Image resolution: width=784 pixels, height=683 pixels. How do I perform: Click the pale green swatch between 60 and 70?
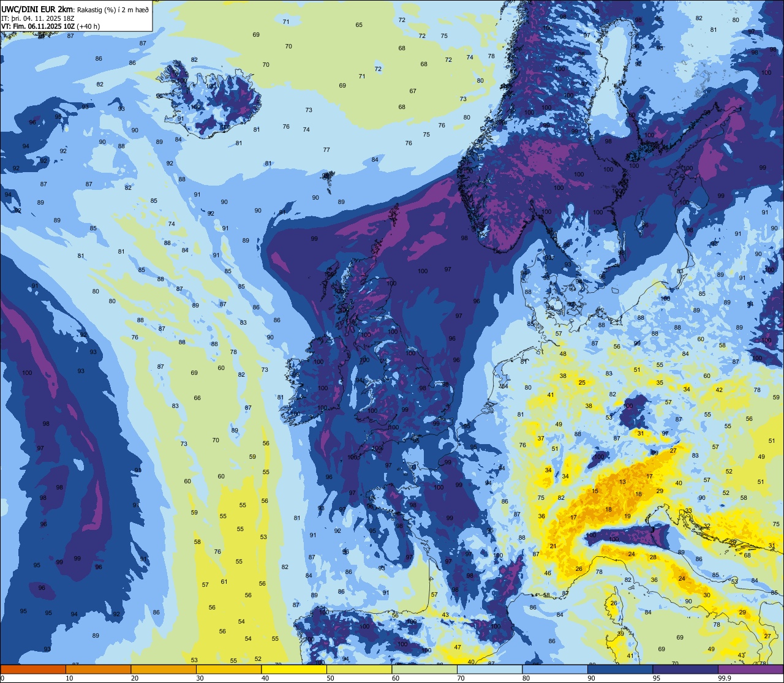(x=424, y=669)
